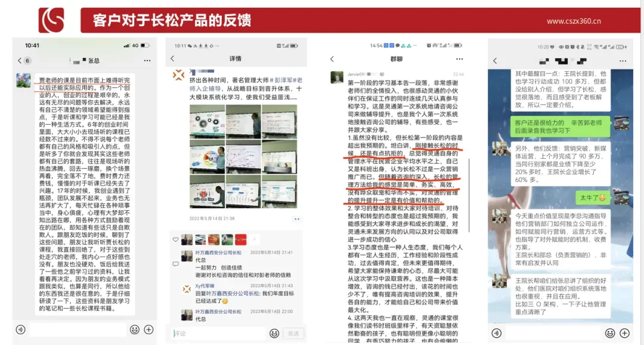Focus the message input in the rightmost chat

[553, 332]
